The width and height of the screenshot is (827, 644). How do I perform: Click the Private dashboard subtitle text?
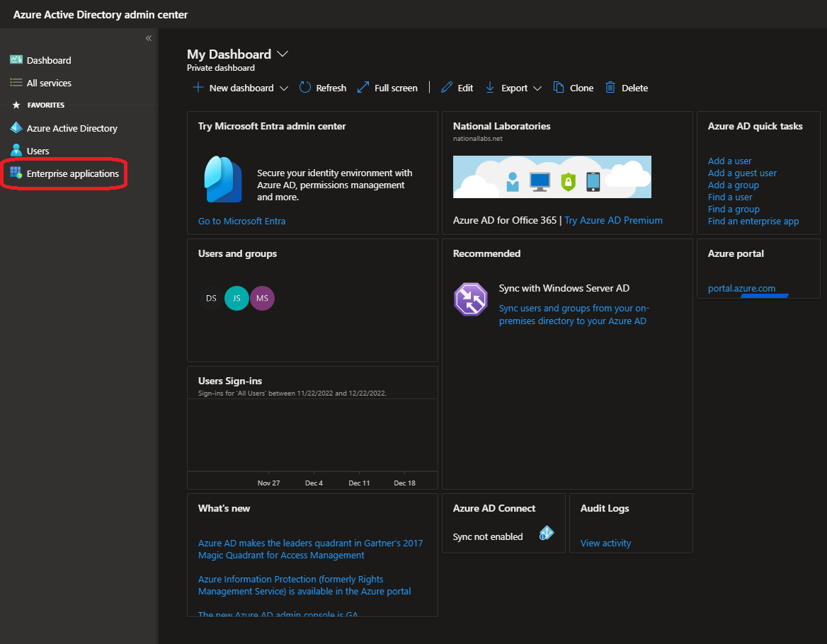click(220, 68)
